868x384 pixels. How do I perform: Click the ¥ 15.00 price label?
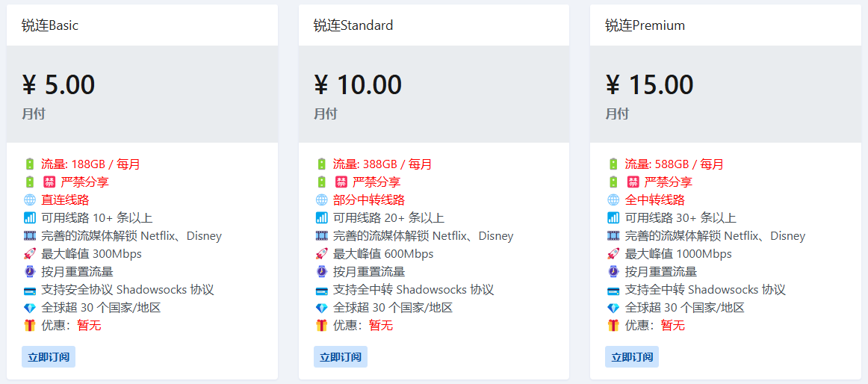coord(649,84)
